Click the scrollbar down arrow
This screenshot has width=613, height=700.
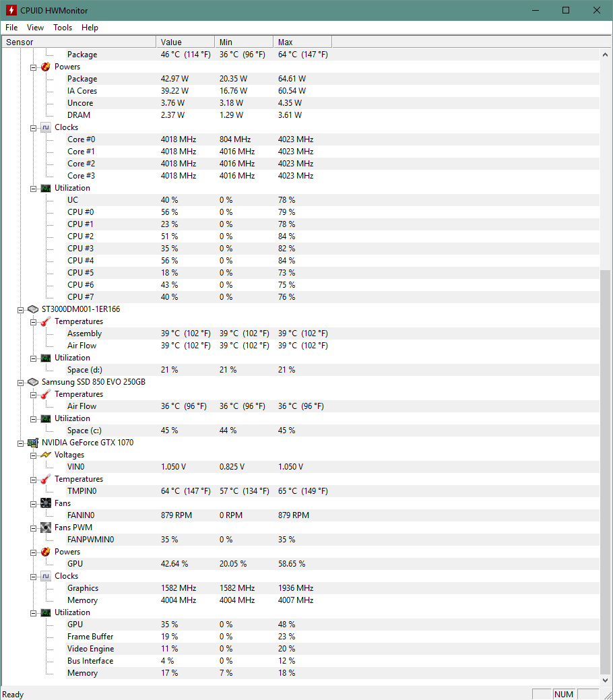(605, 680)
